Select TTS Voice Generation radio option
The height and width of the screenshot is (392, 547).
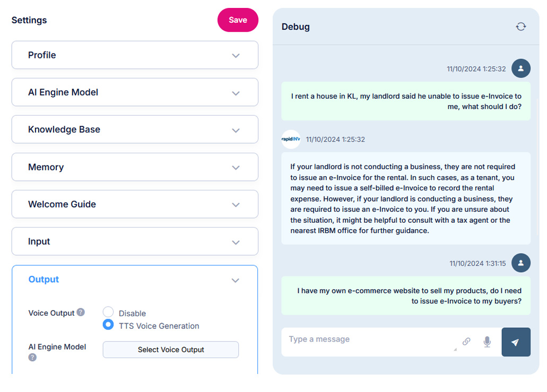click(108, 325)
